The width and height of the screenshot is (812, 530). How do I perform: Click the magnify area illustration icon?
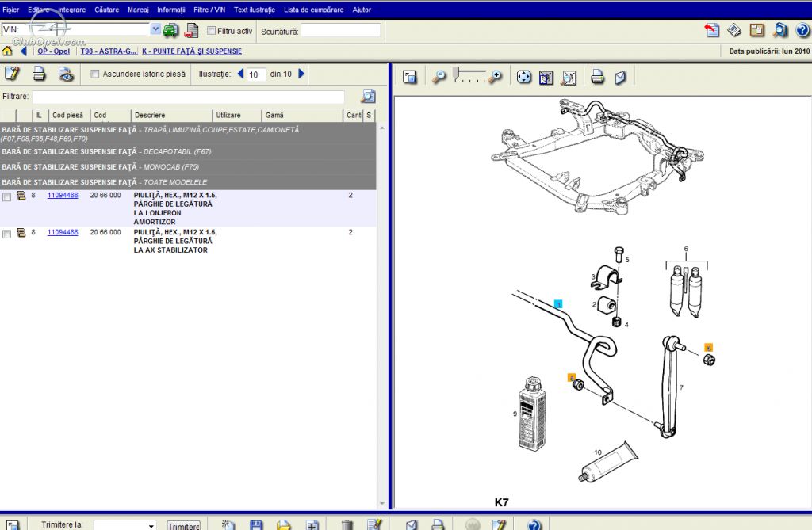point(569,77)
